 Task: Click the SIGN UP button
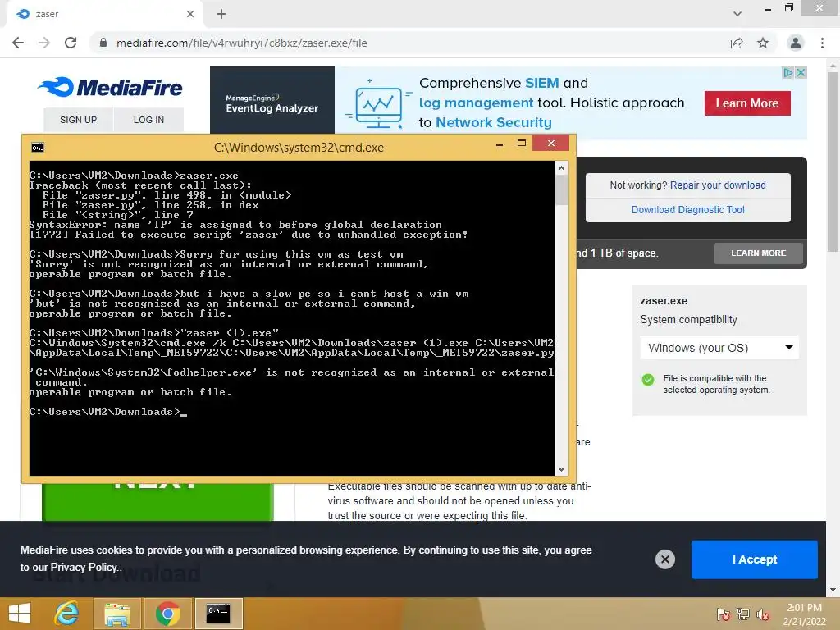78,120
